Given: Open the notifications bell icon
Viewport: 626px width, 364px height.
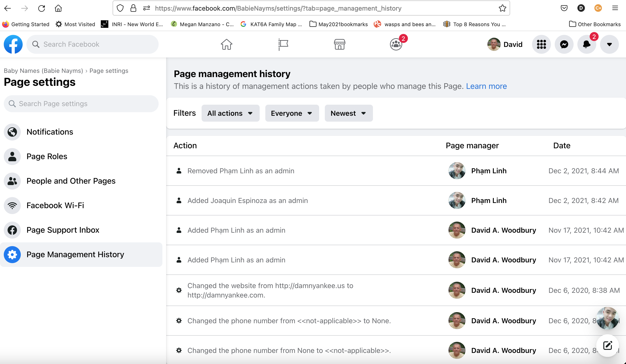Looking at the screenshot, I should pos(587,44).
